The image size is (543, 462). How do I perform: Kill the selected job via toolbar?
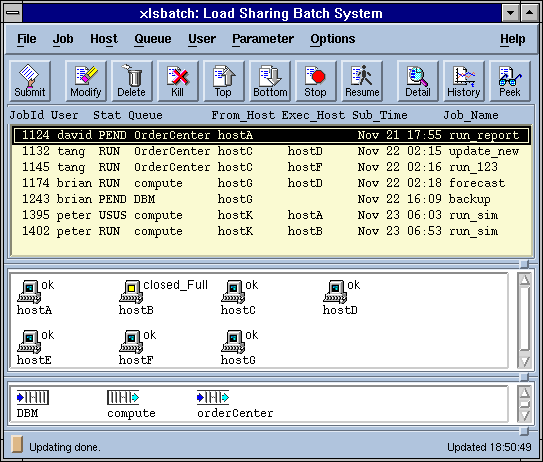click(x=178, y=81)
